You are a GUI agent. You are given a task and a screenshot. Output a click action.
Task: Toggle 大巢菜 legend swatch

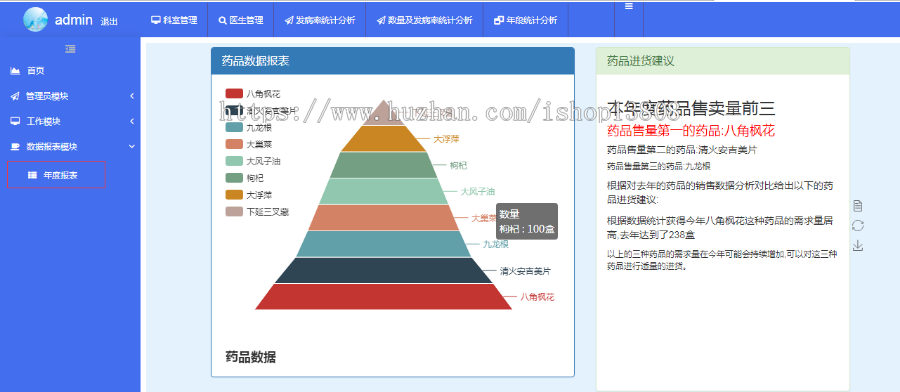tap(234, 143)
